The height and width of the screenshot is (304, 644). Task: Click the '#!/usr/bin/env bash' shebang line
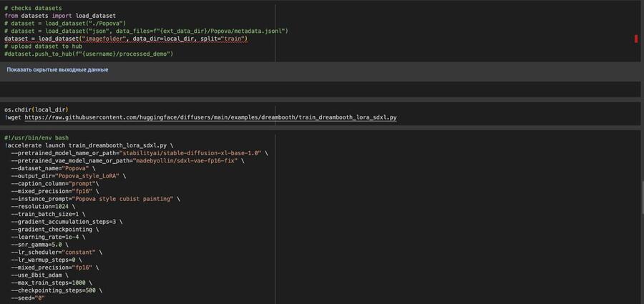click(x=36, y=137)
